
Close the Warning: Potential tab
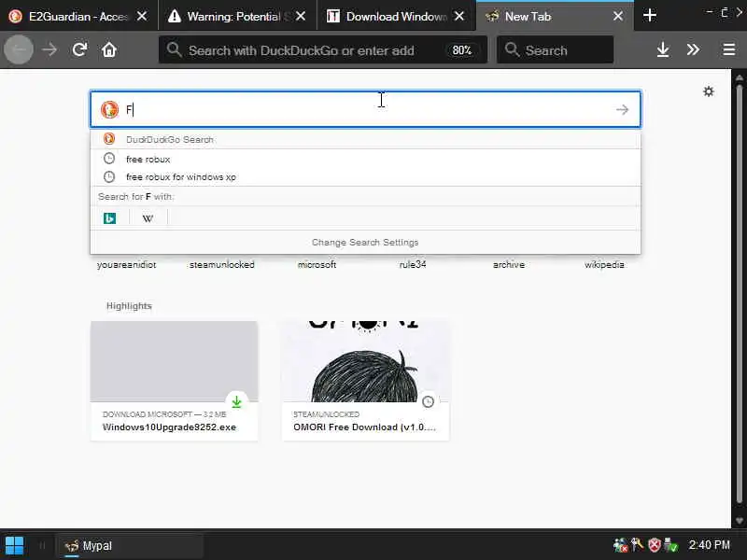tap(301, 16)
